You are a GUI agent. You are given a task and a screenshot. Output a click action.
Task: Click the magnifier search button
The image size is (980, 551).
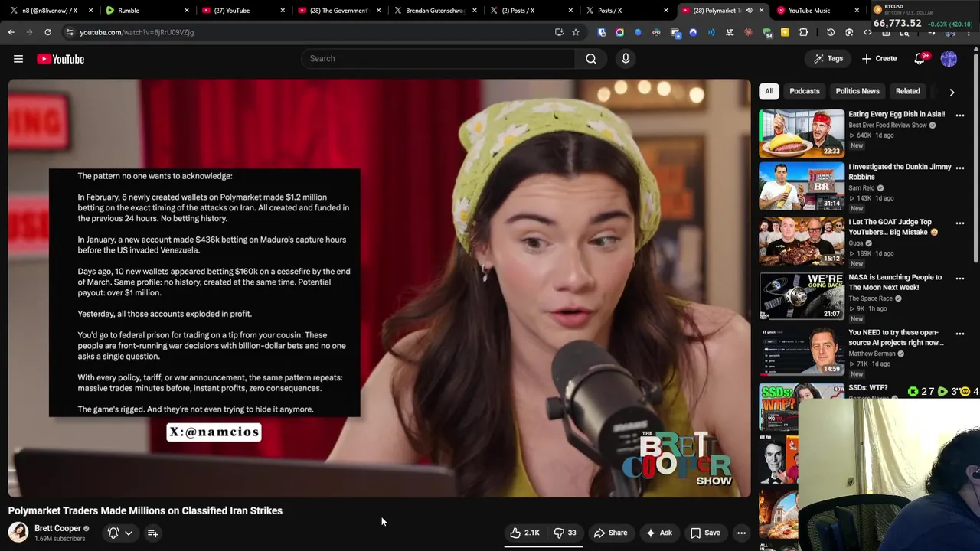tap(591, 59)
